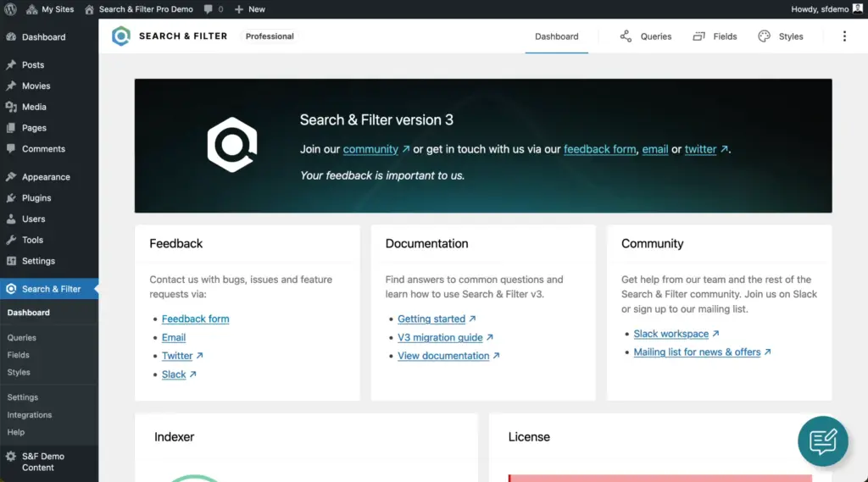The height and width of the screenshot is (482, 868).
Task: Open the community link in banner
Action: [x=370, y=149]
